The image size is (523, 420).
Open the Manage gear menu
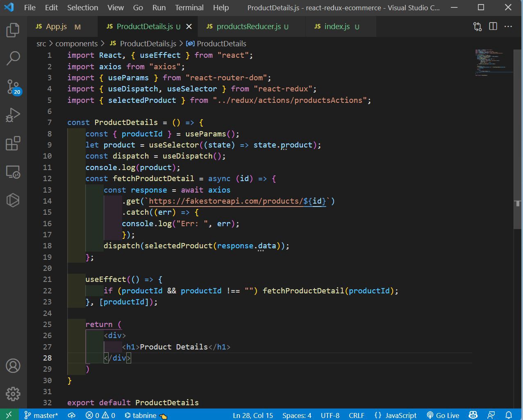point(13,394)
